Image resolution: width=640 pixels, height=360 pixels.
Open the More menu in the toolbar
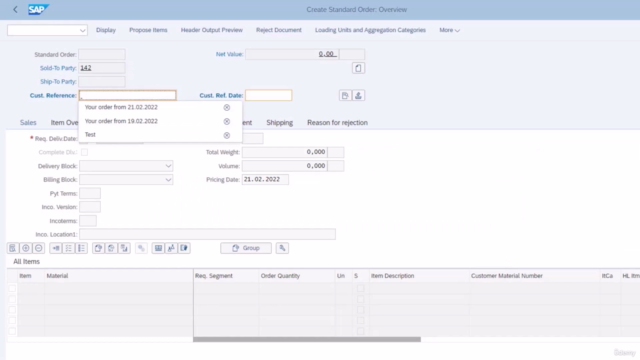[449, 30]
